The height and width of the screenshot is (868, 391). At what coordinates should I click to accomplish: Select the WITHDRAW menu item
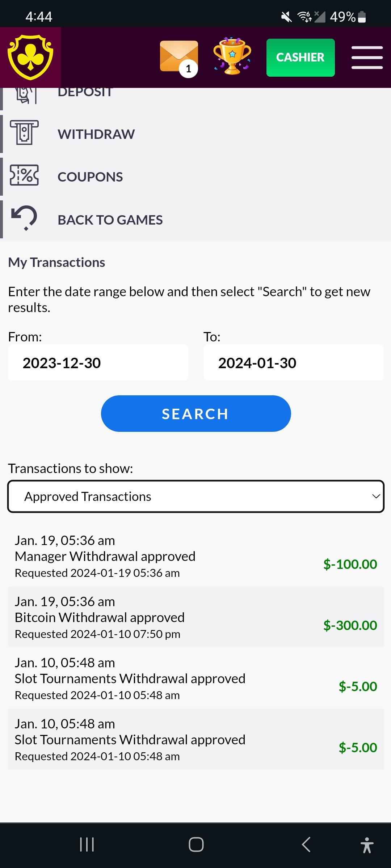pyautogui.click(x=96, y=134)
